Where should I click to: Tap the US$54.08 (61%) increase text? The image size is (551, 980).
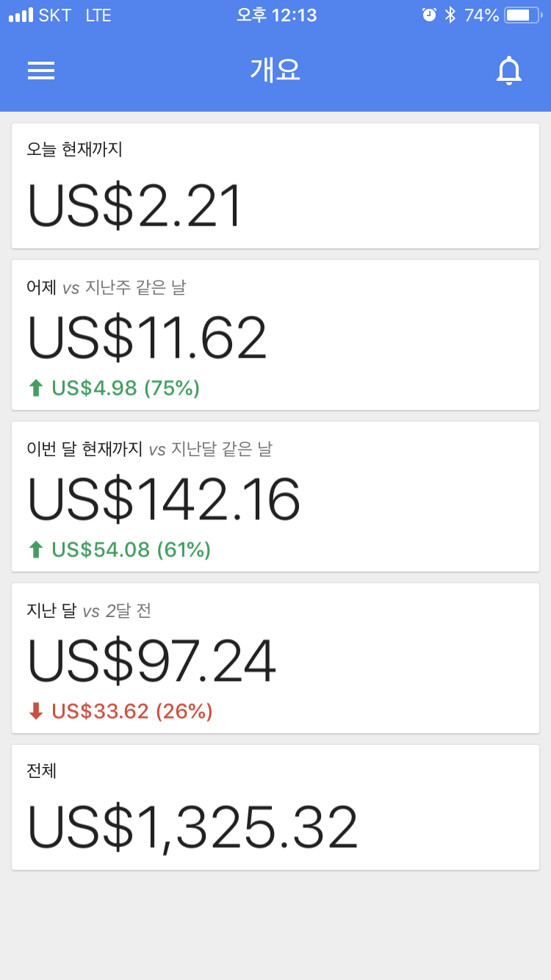(x=131, y=550)
